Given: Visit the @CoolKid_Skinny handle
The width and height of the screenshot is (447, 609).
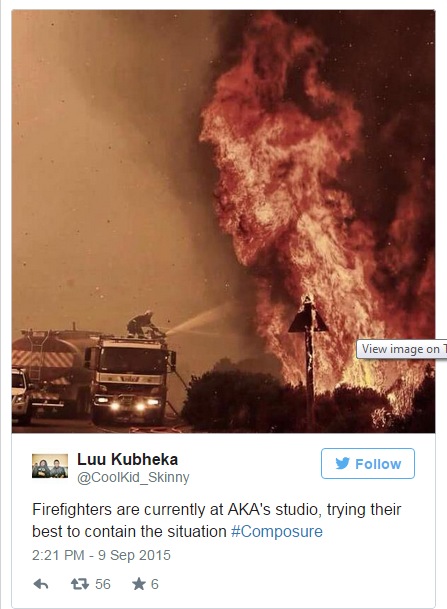Looking at the screenshot, I should [133, 477].
